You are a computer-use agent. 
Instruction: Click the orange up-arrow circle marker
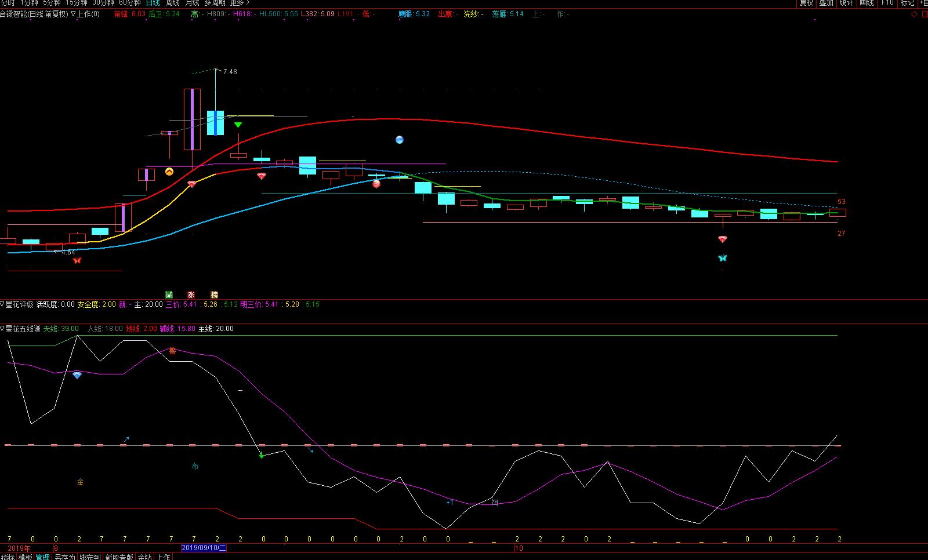[169, 172]
